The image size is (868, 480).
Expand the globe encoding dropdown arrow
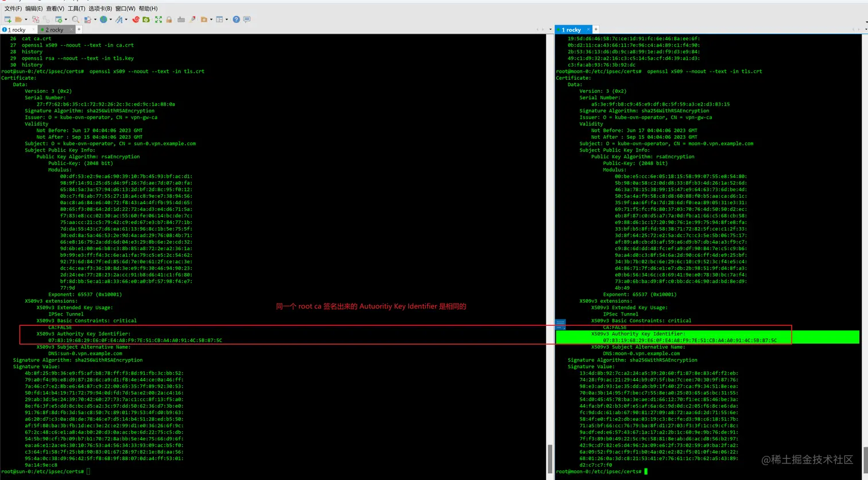pos(110,19)
